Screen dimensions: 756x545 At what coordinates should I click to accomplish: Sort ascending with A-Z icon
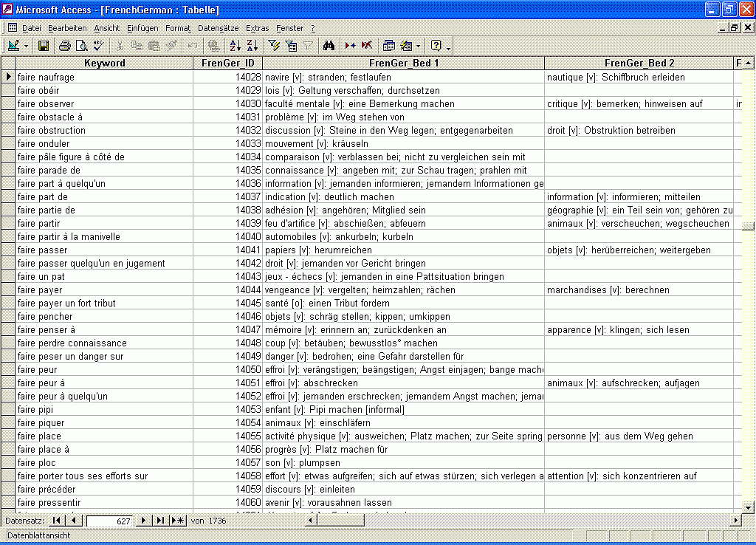point(235,46)
